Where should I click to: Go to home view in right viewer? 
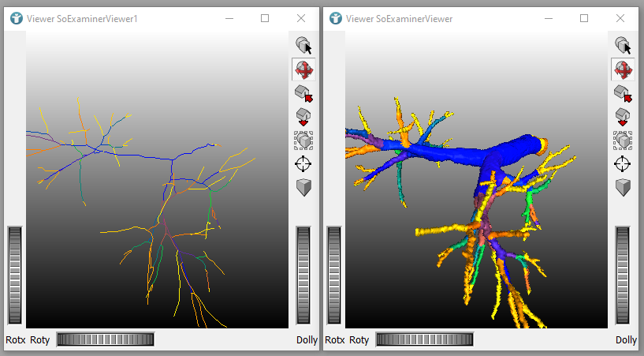pyautogui.click(x=623, y=93)
